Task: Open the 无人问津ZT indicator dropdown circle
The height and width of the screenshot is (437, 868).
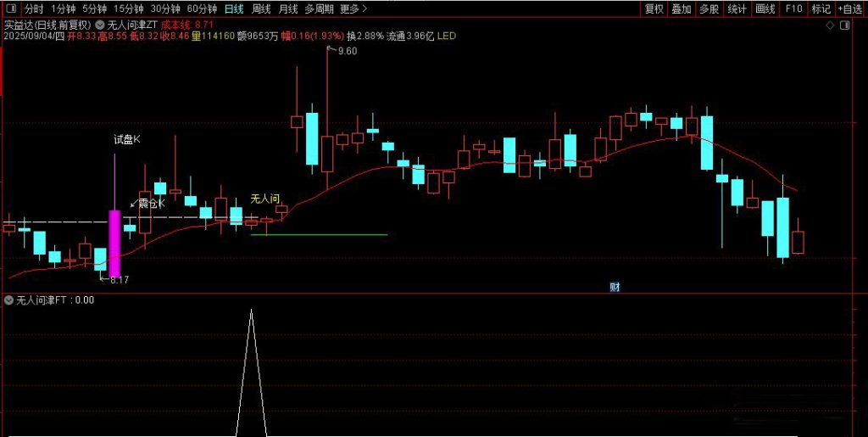Action: pyautogui.click(x=101, y=25)
